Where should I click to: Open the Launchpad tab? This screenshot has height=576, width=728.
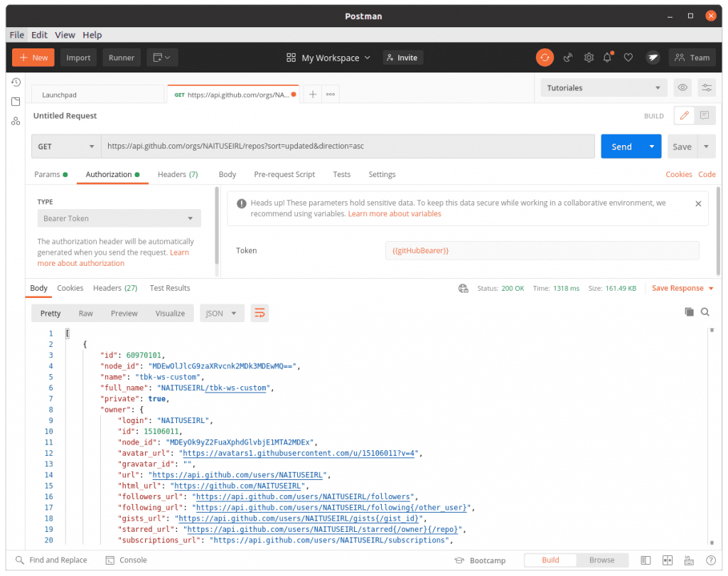98,95
